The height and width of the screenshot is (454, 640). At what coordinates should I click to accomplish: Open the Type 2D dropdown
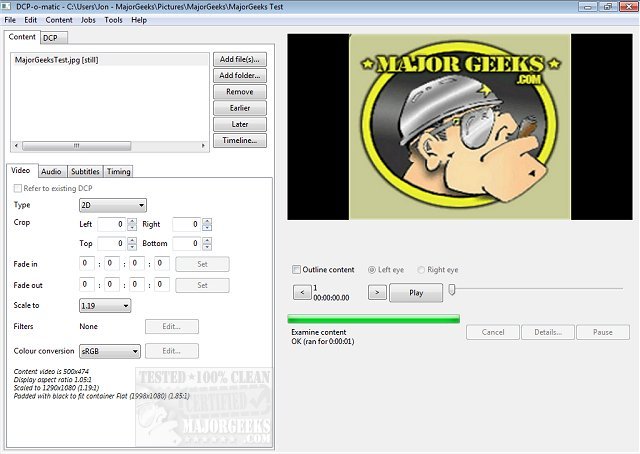pyautogui.click(x=112, y=205)
